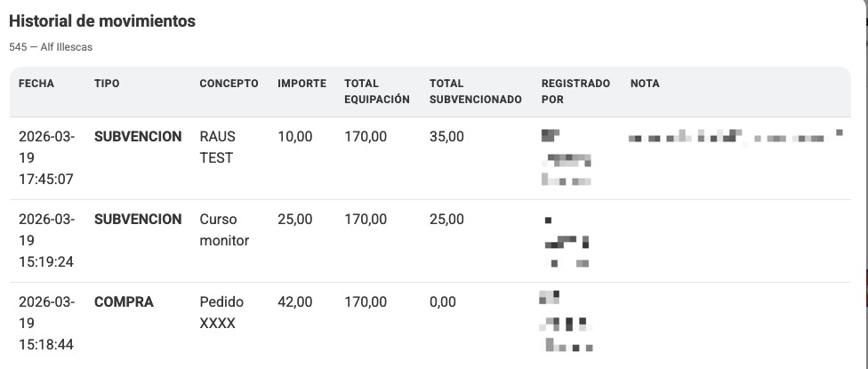868x369 pixels.
Task: Click the Historial de movimientos title
Action: [x=102, y=21]
